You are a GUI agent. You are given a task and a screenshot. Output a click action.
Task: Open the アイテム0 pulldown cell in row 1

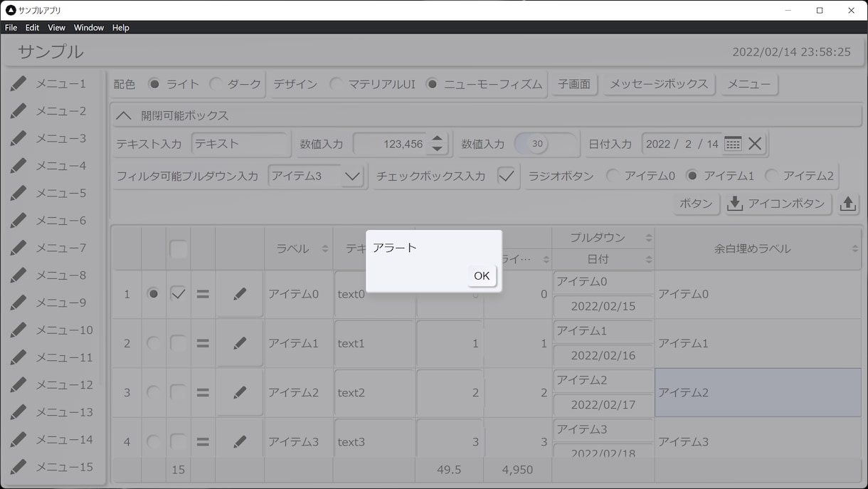[x=603, y=282]
